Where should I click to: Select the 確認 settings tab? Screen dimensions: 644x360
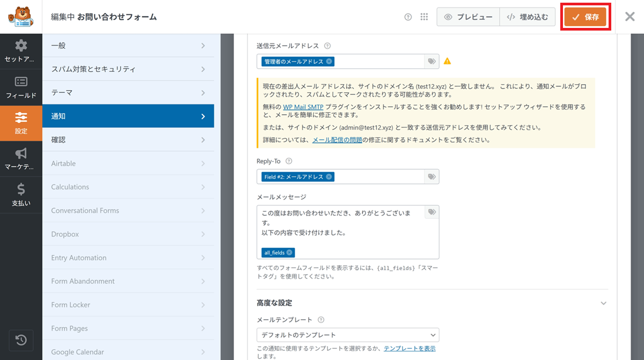(x=128, y=140)
